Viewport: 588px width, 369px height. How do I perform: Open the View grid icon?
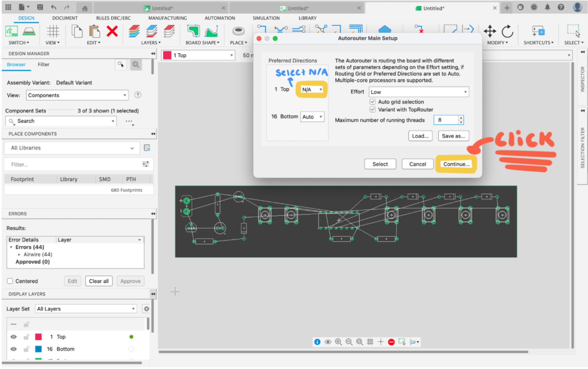click(x=53, y=31)
